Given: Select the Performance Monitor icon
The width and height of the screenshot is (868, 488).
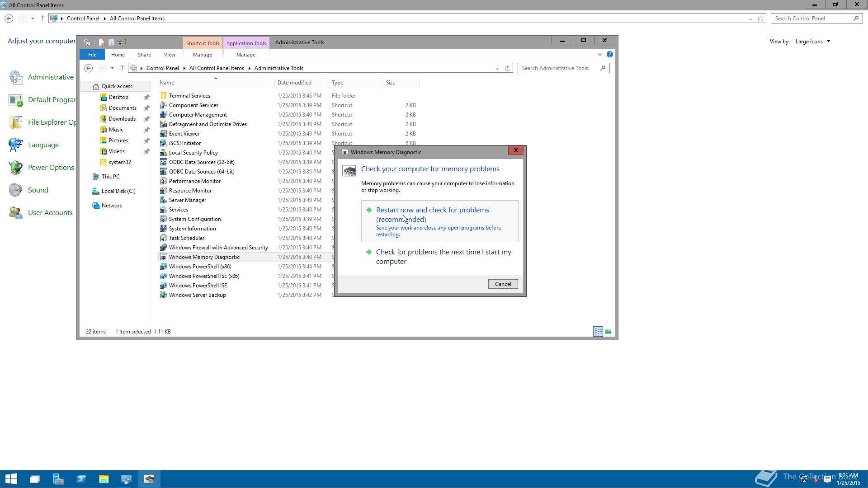Looking at the screenshot, I should coord(163,181).
